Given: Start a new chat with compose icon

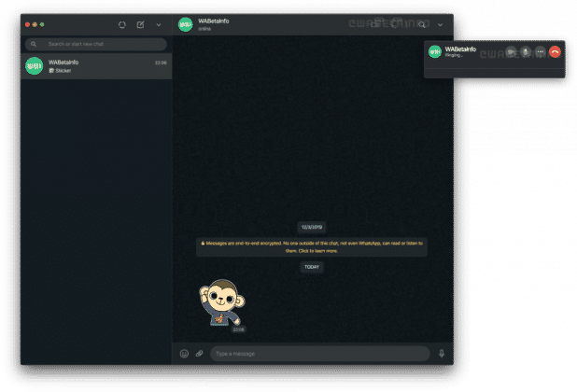Looking at the screenshot, I should (140, 24).
